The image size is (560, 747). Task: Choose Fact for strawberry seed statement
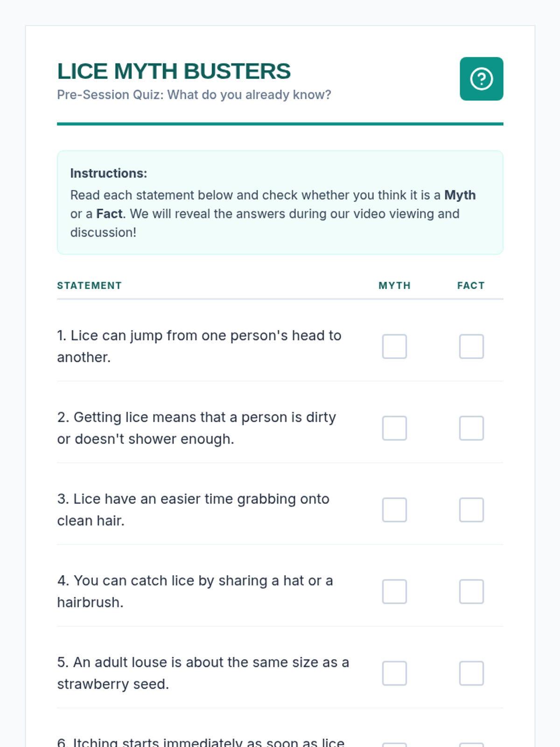tap(471, 673)
